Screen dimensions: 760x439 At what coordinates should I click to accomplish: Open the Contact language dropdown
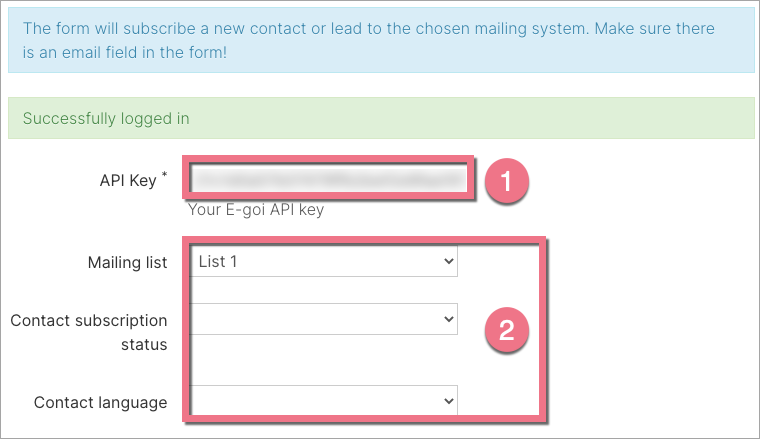[x=324, y=401]
